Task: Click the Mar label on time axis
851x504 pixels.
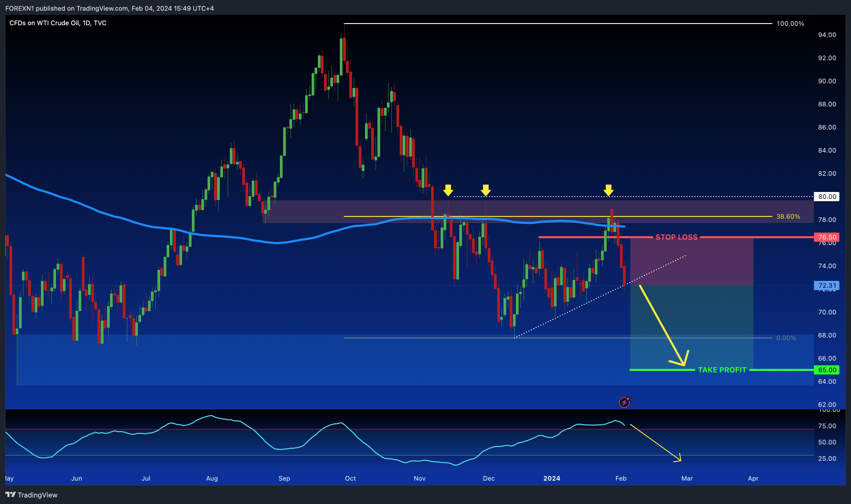Action: tap(687, 478)
